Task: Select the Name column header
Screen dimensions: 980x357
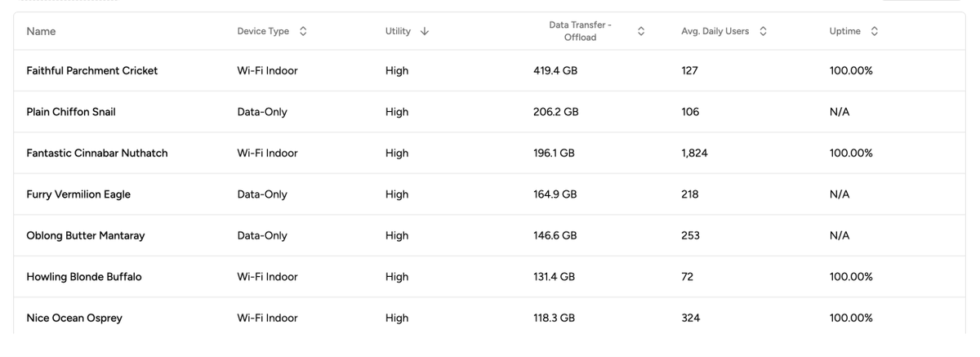Action: [41, 31]
